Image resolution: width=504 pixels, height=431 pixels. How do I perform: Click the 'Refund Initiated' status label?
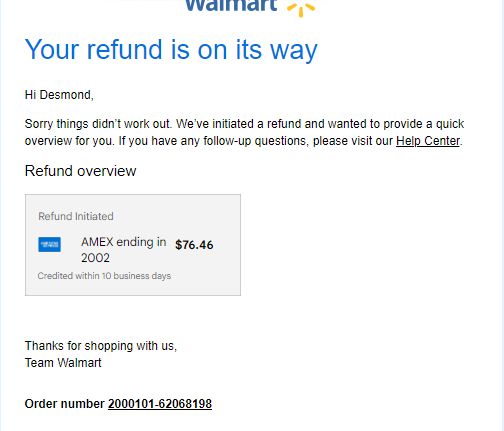coord(76,216)
